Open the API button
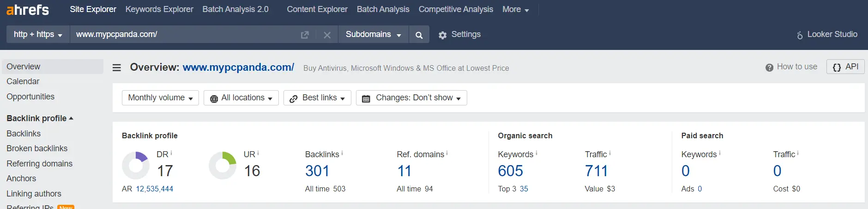The height and width of the screenshot is (209, 868). pyautogui.click(x=845, y=67)
